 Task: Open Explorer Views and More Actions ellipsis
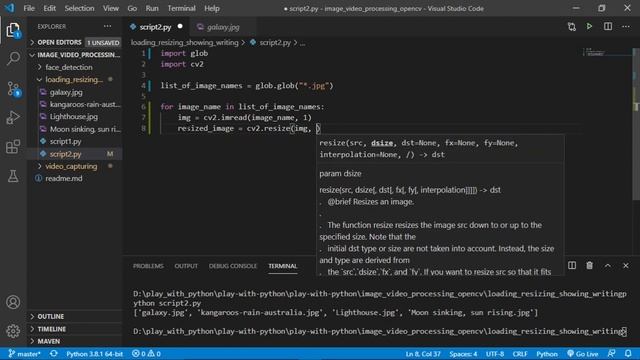107,26
